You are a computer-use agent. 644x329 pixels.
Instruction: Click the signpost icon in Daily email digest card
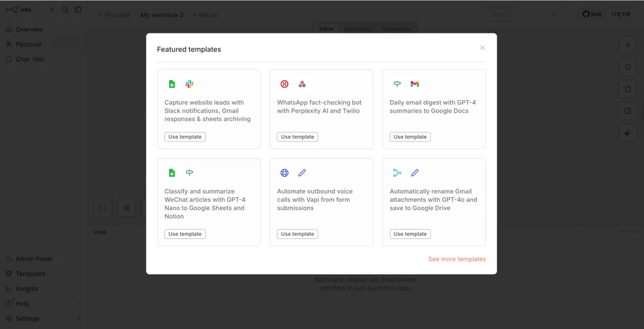tap(397, 84)
